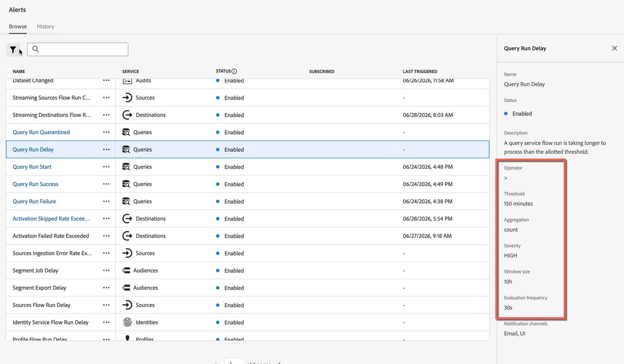Open more actions for Query Run Delay
The width and height of the screenshot is (624, 364).
pos(106,149)
